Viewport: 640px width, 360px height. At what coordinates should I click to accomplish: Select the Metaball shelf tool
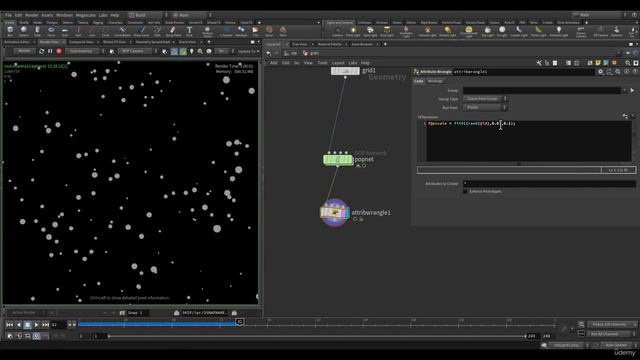(241, 31)
